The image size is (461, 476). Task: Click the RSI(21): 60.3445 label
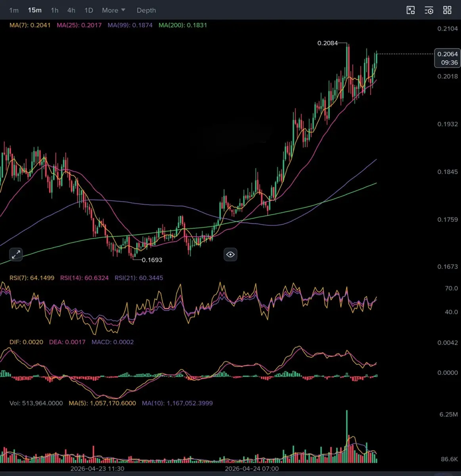[139, 278]
